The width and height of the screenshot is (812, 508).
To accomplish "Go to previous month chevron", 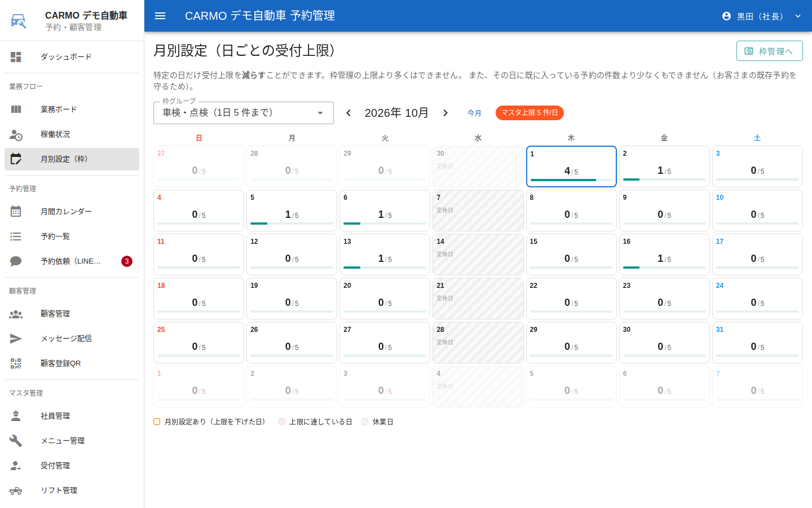I will (x=348, y=113).
